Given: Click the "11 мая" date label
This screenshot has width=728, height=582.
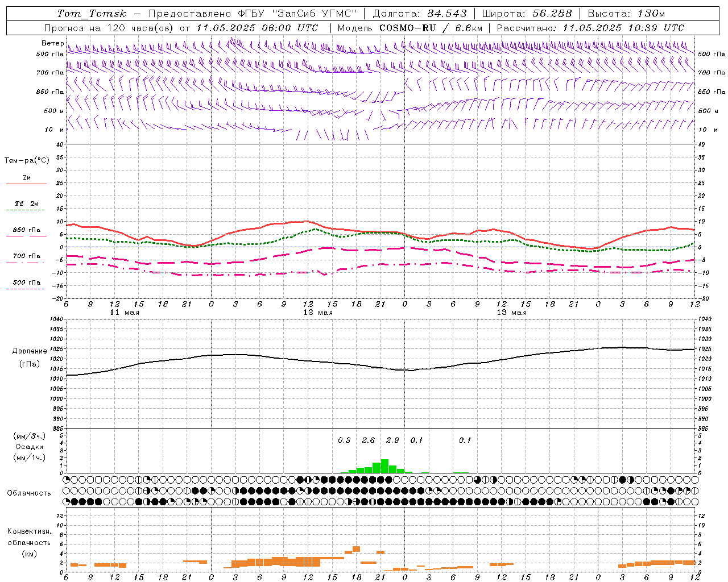Looking at the screenshot, I should pos(125,313).
